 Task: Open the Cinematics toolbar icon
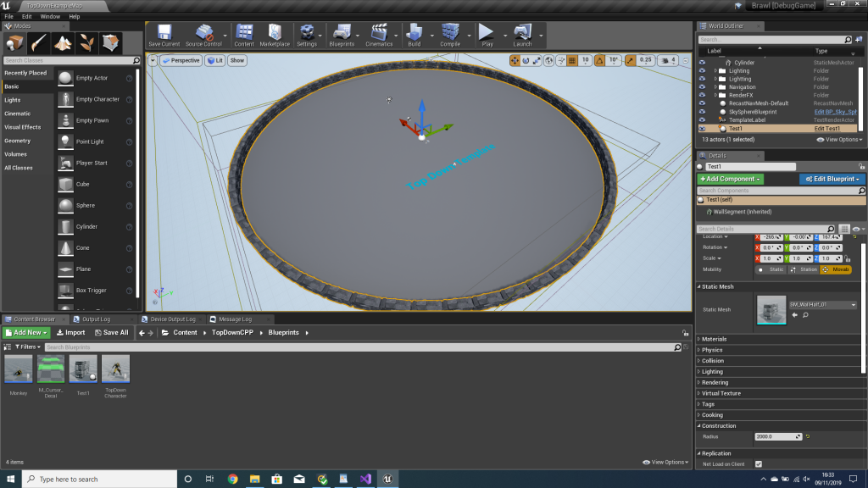click(379, 35)
